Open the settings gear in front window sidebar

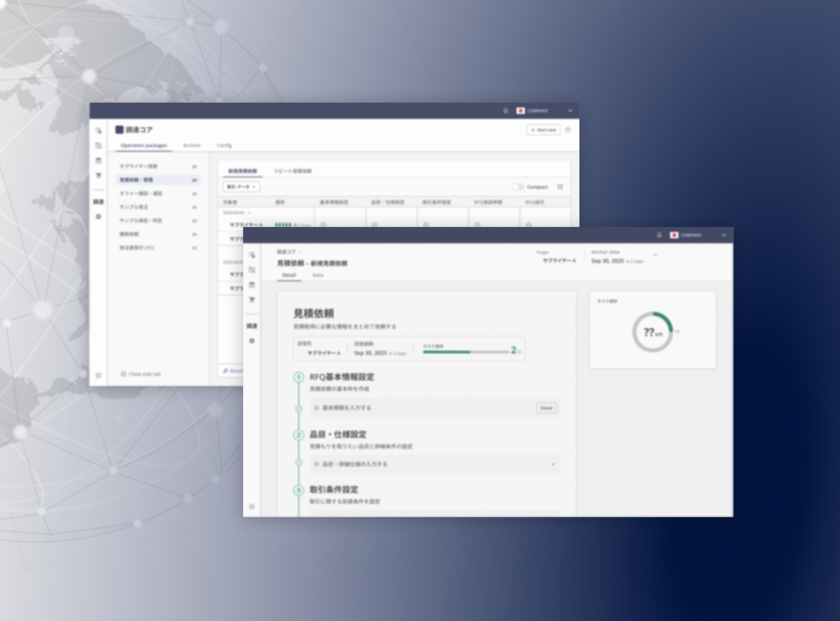[252, 341]
